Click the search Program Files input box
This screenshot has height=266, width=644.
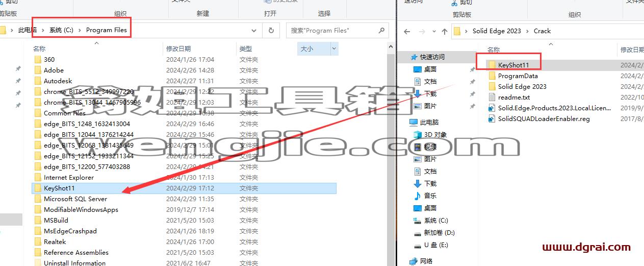[332, 30]
